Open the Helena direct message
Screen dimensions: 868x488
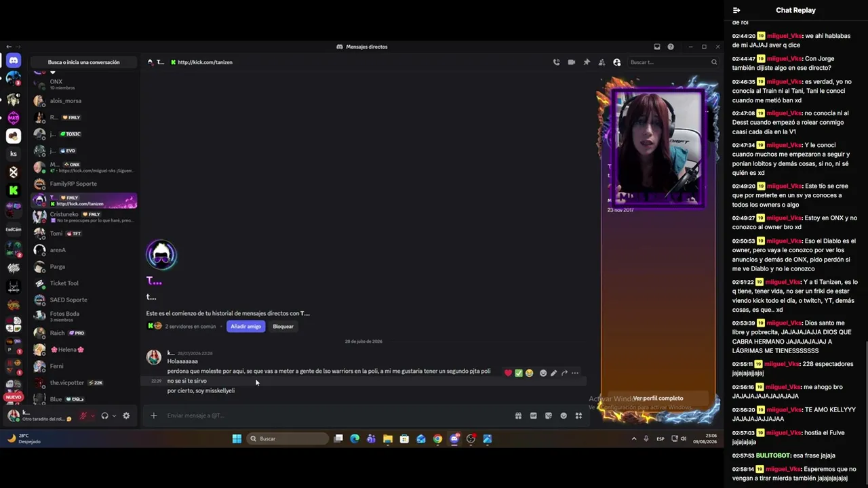(x=83, y=350)
